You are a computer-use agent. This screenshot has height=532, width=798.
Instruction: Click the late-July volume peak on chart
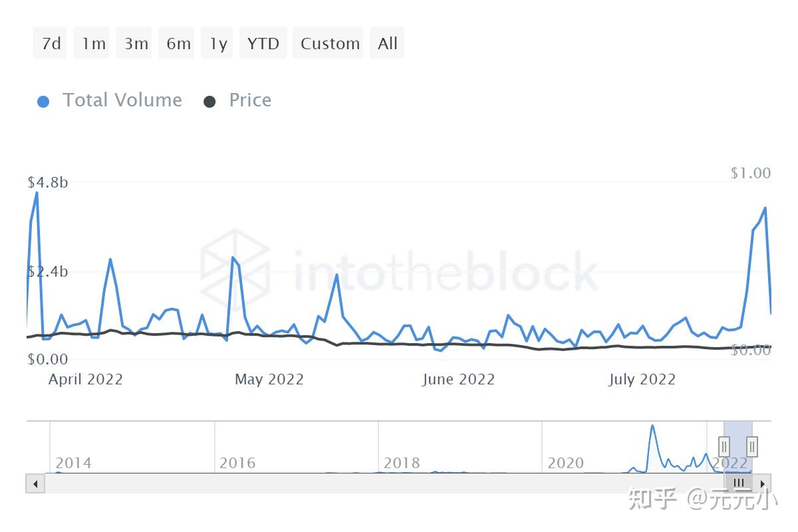765,208
